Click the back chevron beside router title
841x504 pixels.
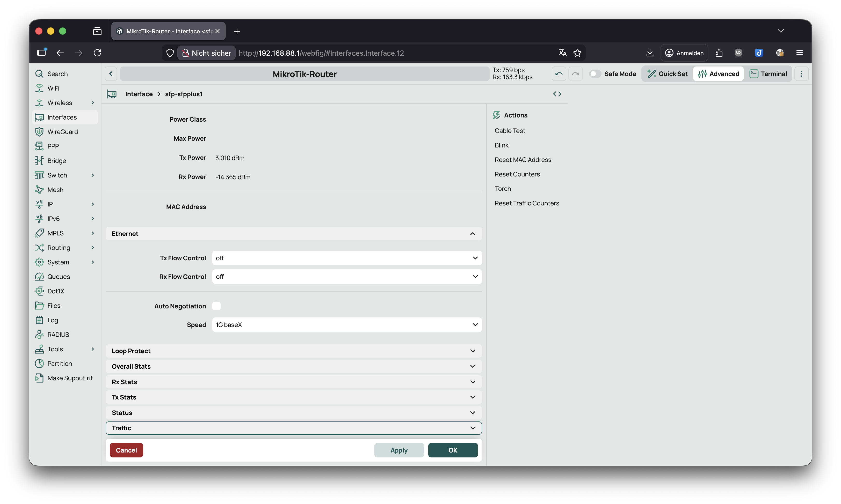click(111, 74)
